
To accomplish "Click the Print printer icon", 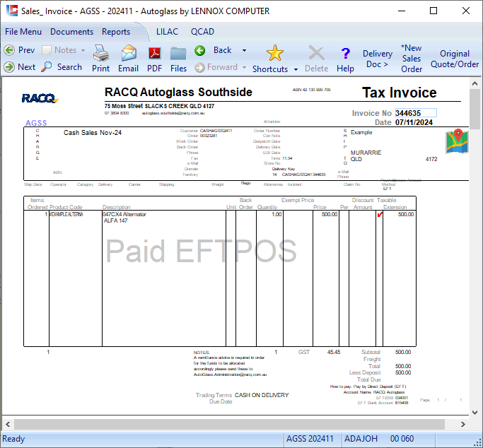I will tap(101, 53).
